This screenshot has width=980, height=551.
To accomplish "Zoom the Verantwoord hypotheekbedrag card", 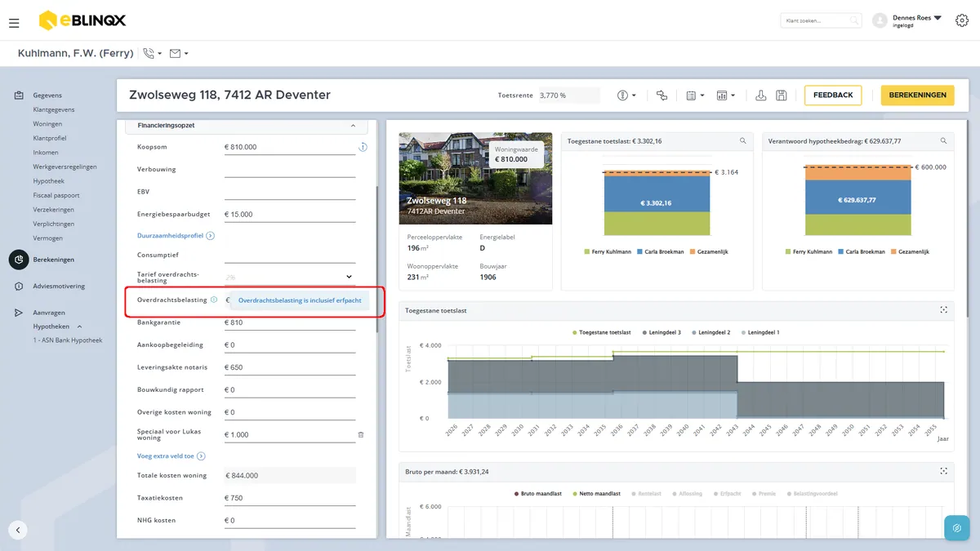I will 944,141.
